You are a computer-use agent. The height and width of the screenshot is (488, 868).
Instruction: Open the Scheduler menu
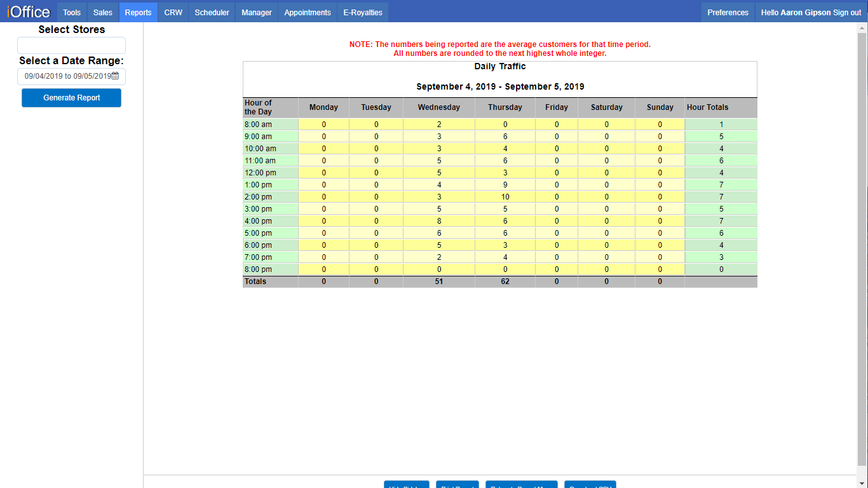[x=212, y=13]
